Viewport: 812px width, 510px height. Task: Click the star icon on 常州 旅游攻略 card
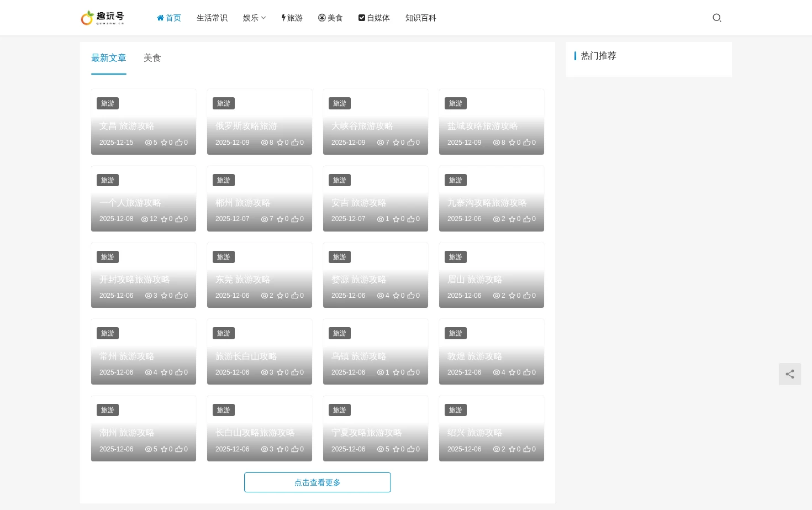click(164, 373)
